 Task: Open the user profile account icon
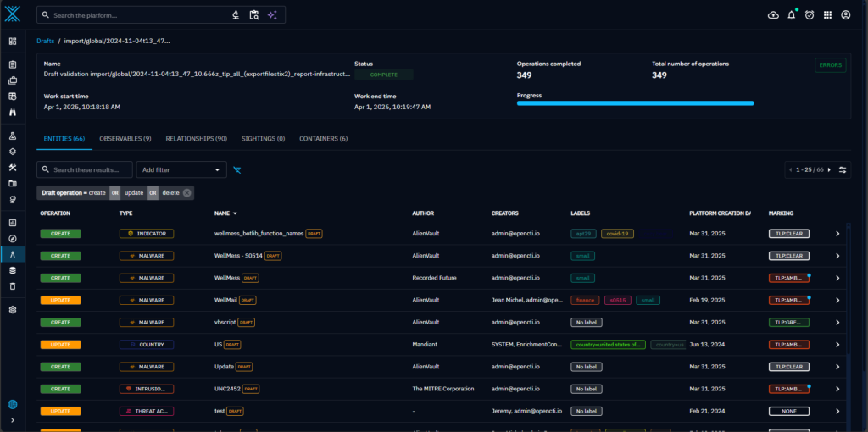845,15
